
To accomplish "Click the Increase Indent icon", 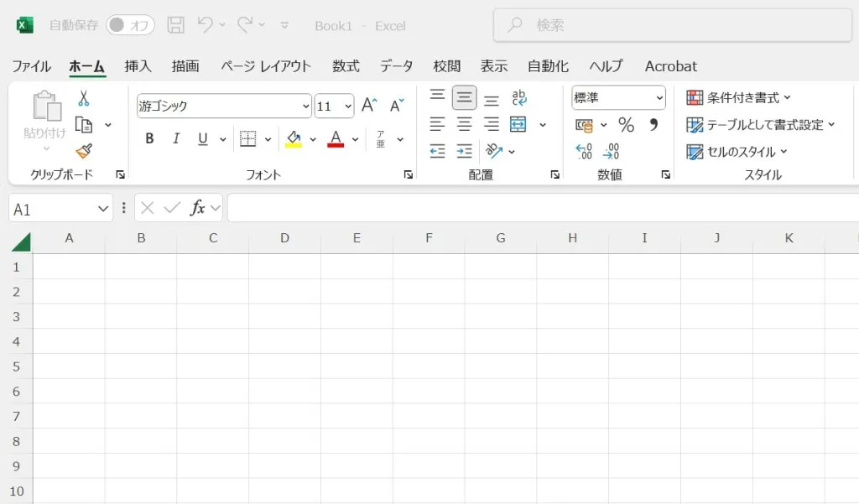I will [464, 152].
